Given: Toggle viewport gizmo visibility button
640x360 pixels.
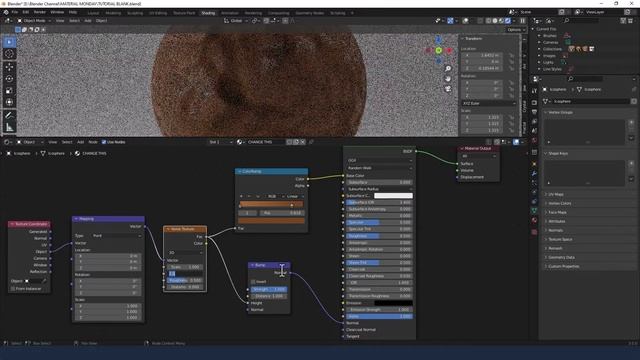Looking at the screenshot, I should click(x=450, y=20).
